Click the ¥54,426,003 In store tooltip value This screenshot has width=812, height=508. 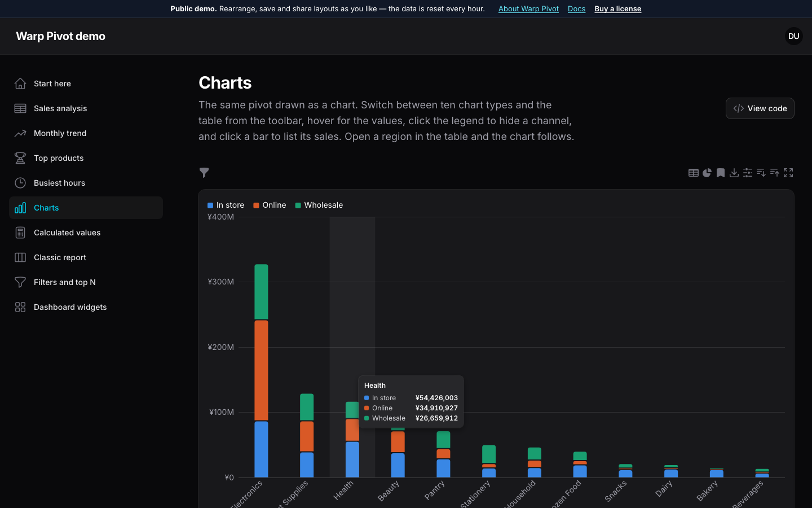tap(436, 398)
